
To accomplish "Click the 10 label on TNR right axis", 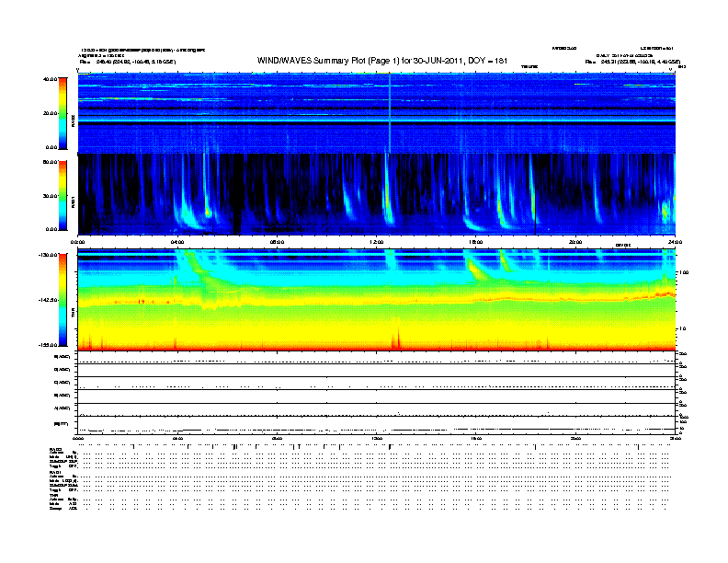I will point(682,329).
